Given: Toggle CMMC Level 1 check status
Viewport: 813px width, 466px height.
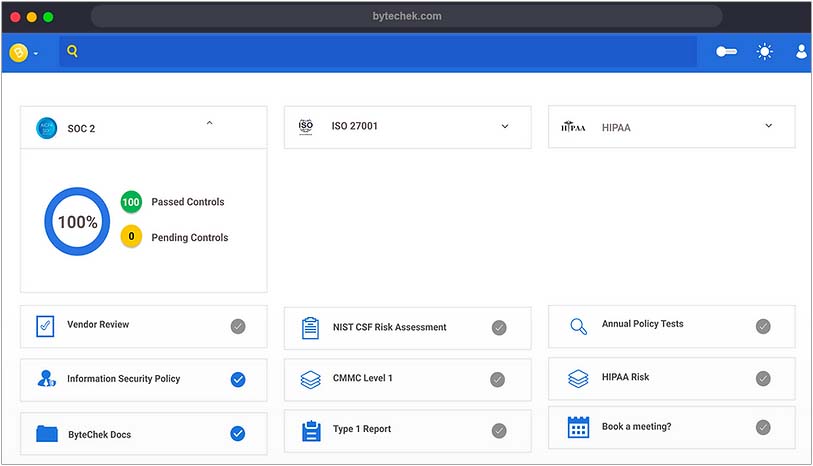Looking at the screenshot, I should (497, 379).
